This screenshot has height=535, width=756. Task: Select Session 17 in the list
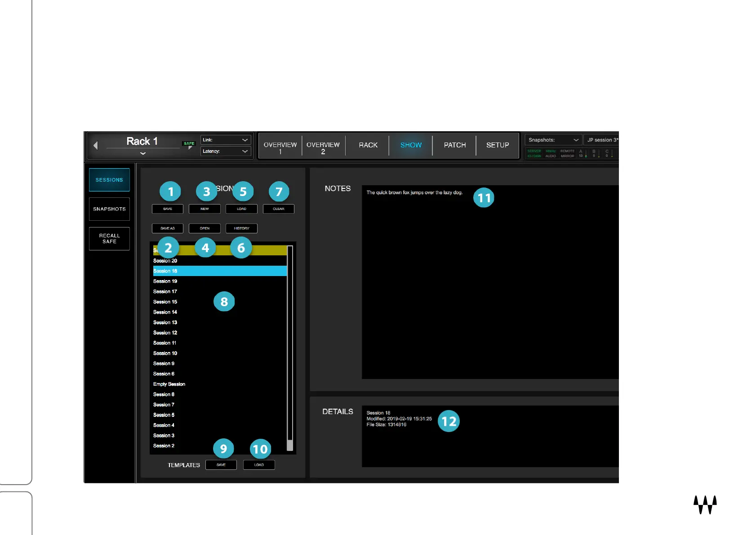coord(220,292)
